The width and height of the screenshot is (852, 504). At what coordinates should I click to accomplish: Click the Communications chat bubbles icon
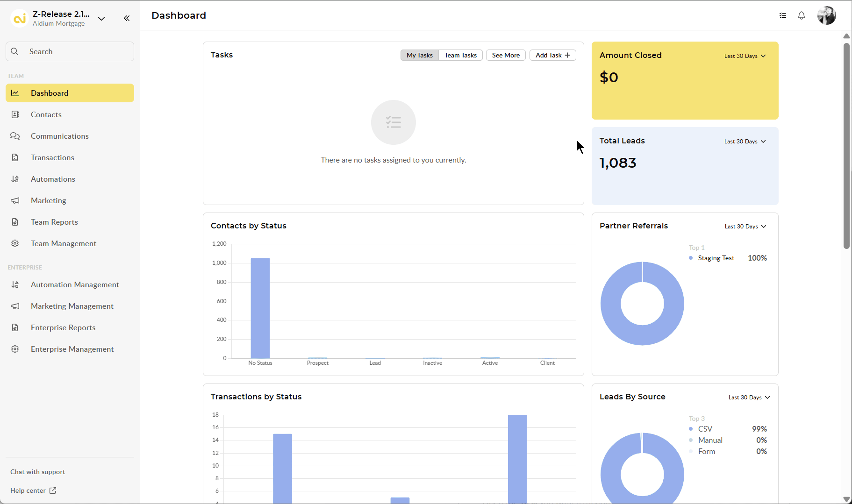click(x=15, y=136)
